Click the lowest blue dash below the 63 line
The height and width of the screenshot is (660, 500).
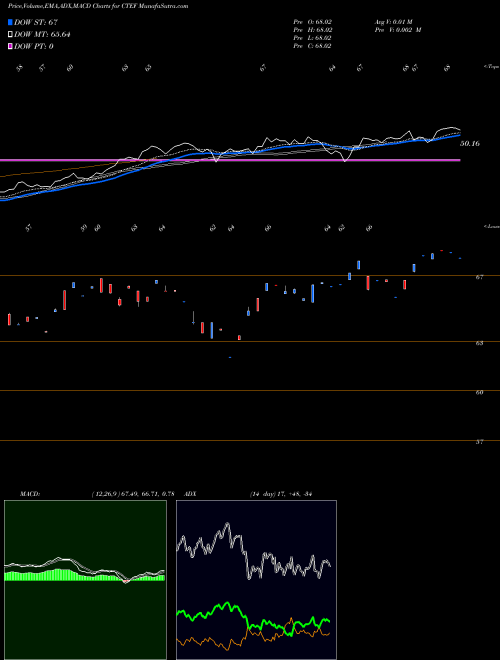[230, 357]
